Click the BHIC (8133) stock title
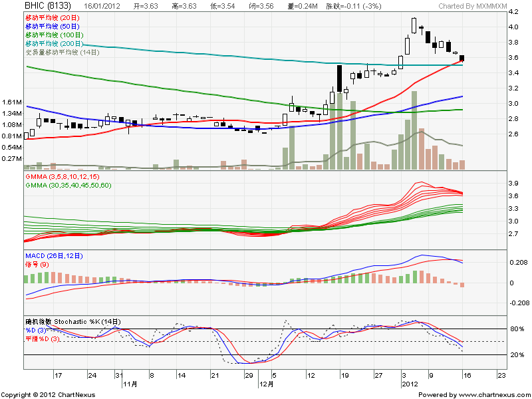The width and height of the screenshot is (532, 399). [47, 6]
